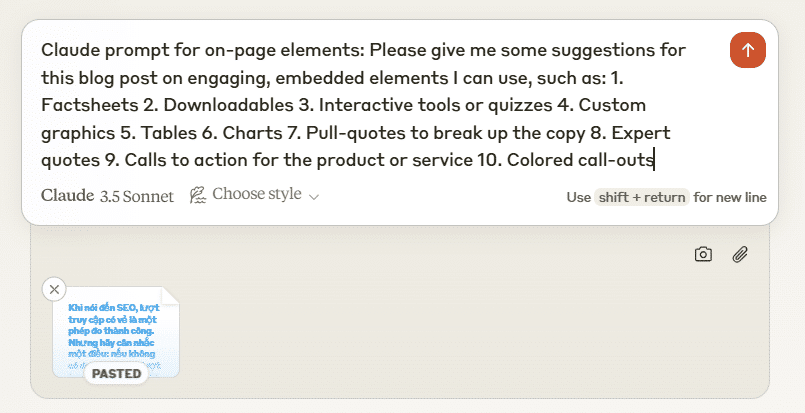Open the Choose style menu label

(256, 195)
